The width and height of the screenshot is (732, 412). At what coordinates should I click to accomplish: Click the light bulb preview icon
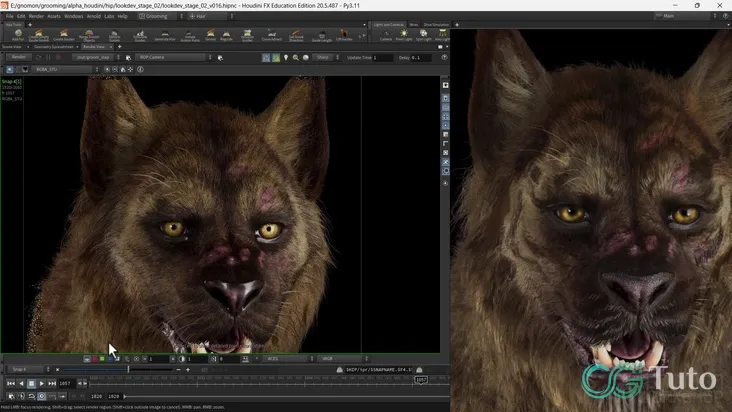(286, 57)
